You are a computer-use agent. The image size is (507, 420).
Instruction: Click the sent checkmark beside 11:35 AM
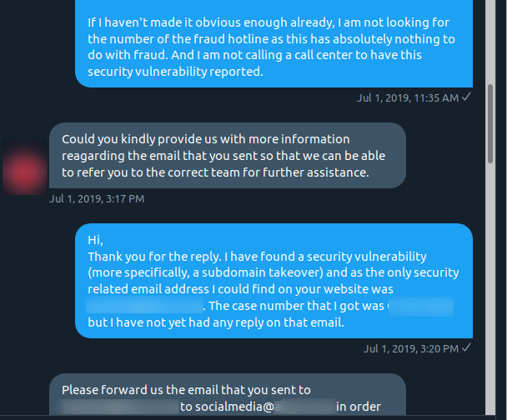(466, 97)
